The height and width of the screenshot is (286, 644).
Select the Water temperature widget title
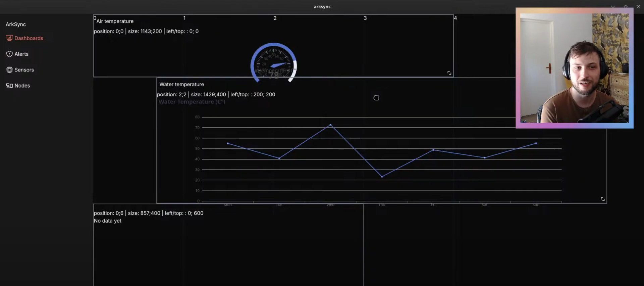point(181,84)
